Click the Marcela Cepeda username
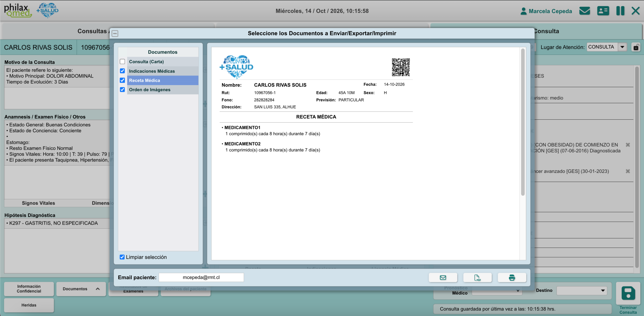Screen dimensions: 644x316 [550, 11]
